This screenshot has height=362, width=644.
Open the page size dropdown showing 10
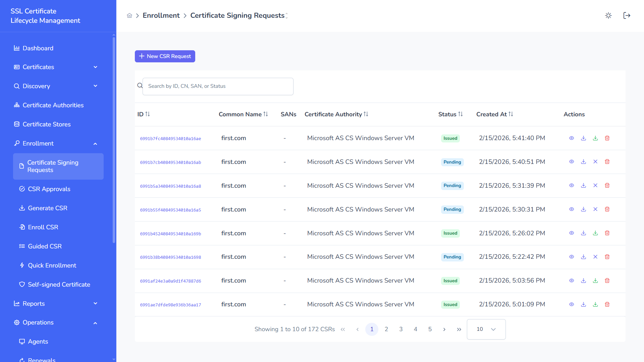click(x=486, y=329)
